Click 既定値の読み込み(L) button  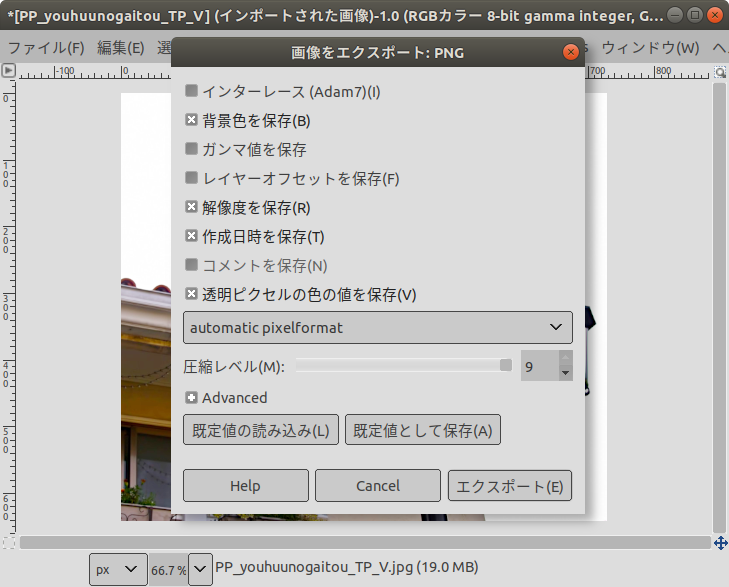(261, 430)
